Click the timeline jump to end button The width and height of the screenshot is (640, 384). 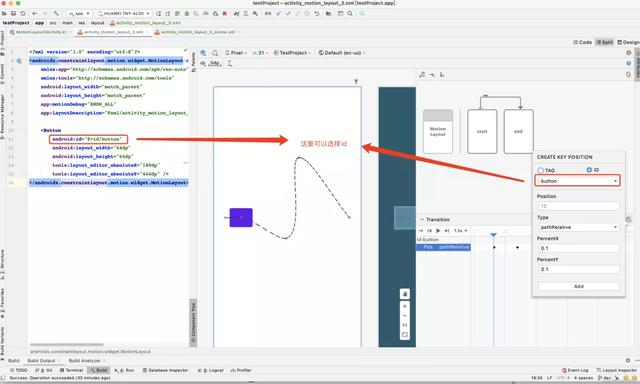[447, 231]
